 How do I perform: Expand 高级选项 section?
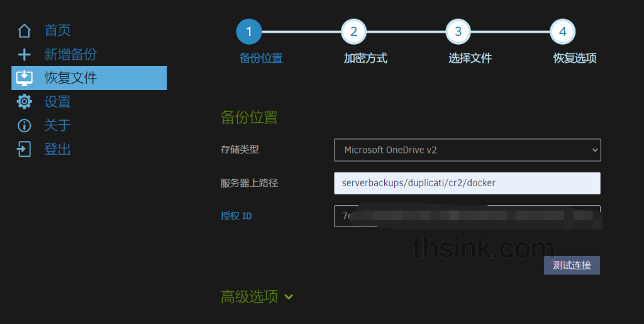pyautogui.click(x=257, y=296)
